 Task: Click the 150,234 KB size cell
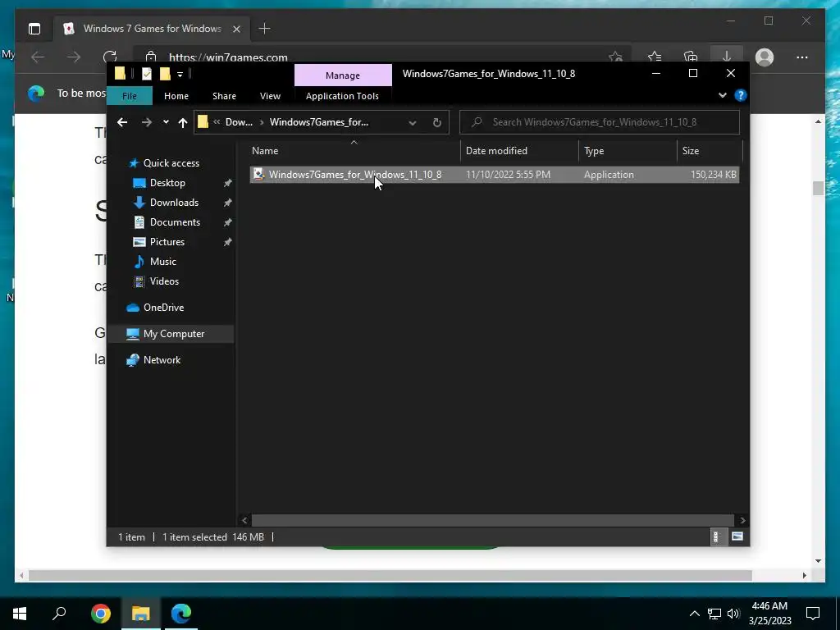click(x=713, y=175)
